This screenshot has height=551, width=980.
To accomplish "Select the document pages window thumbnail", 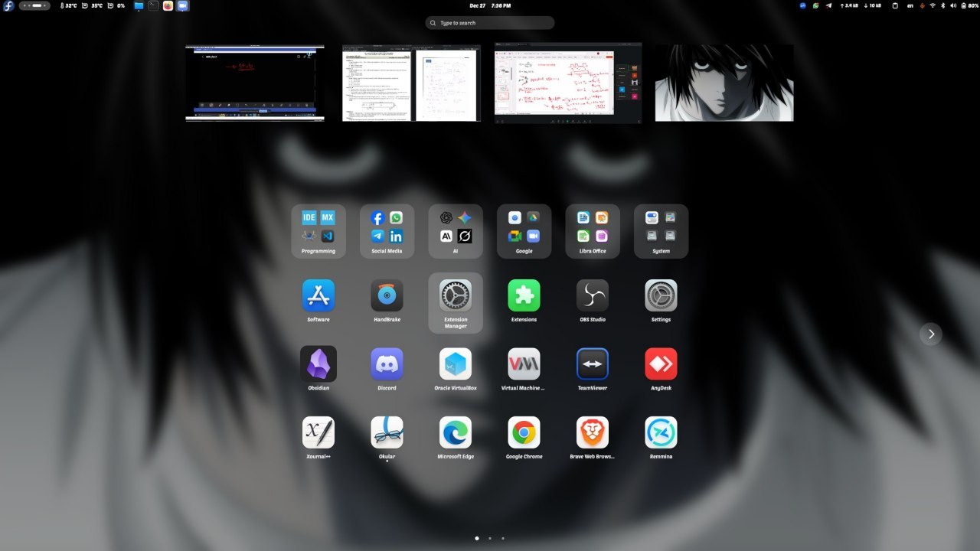I will tap(411, 83).
